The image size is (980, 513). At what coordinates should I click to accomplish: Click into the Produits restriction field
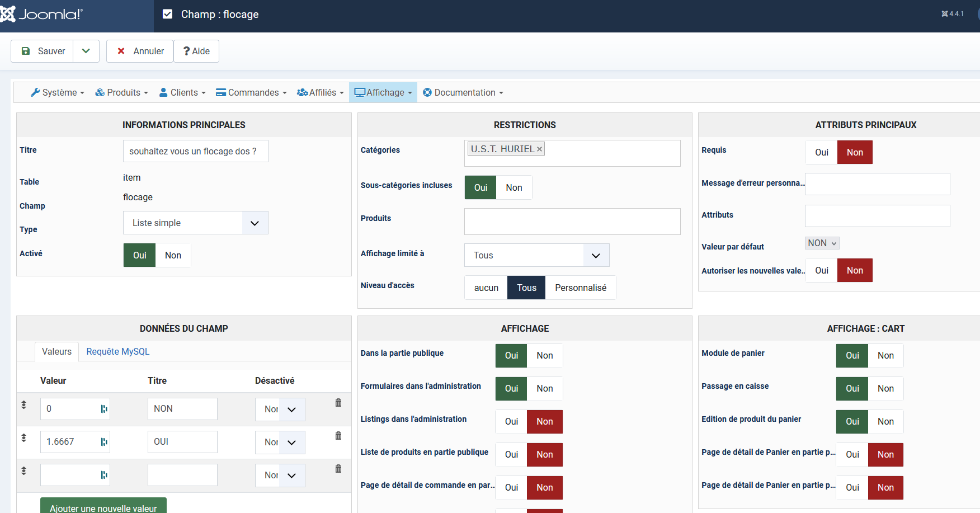click(572, 222)
